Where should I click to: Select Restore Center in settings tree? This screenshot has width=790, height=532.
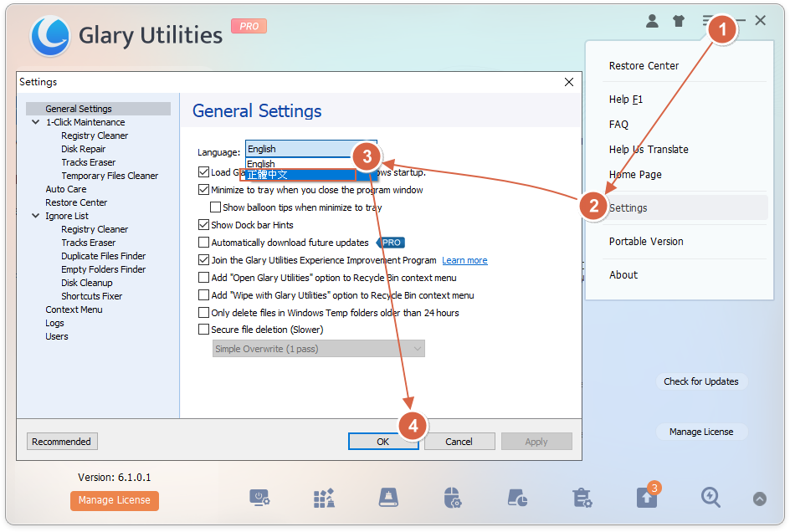coord(76,202)
